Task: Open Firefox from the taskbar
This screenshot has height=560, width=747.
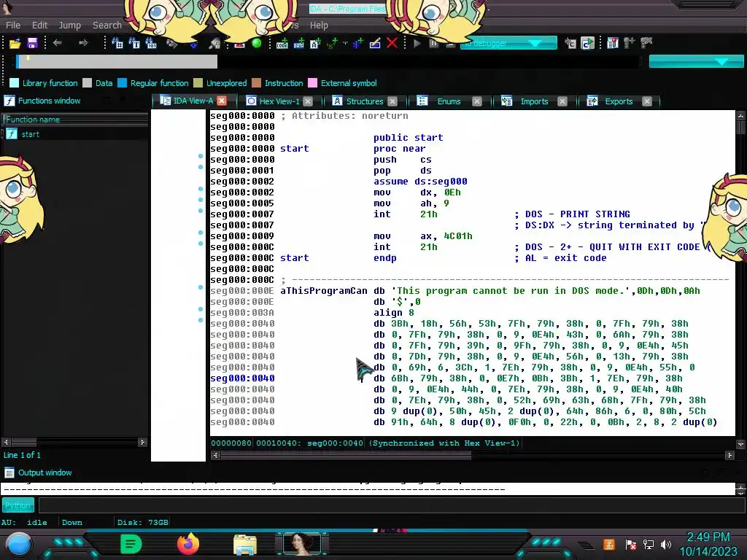Action: pos(188,544)
